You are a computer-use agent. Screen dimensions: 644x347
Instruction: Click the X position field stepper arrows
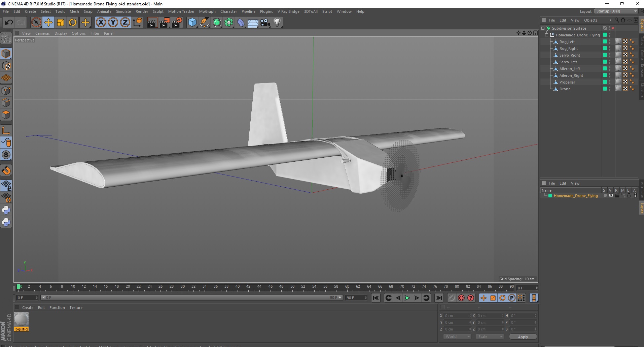point(470,316)
